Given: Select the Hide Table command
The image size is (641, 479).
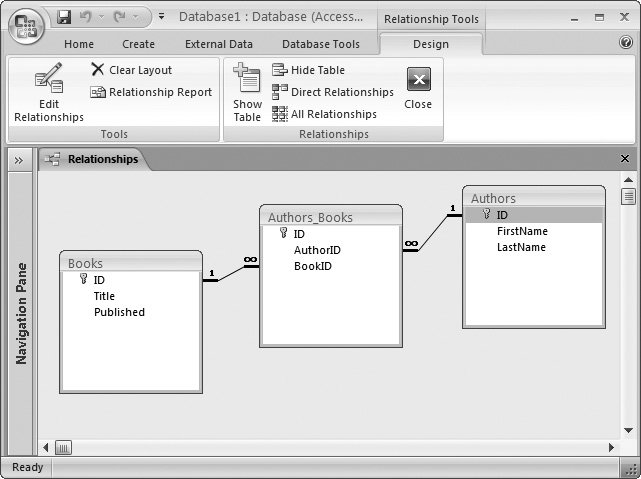Looking at the screenshot, I should click(x=308, y=70).
